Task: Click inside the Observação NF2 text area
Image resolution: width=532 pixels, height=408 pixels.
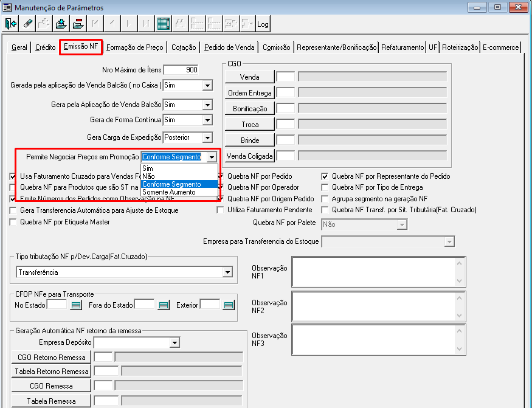Action: tap(373, 306)
